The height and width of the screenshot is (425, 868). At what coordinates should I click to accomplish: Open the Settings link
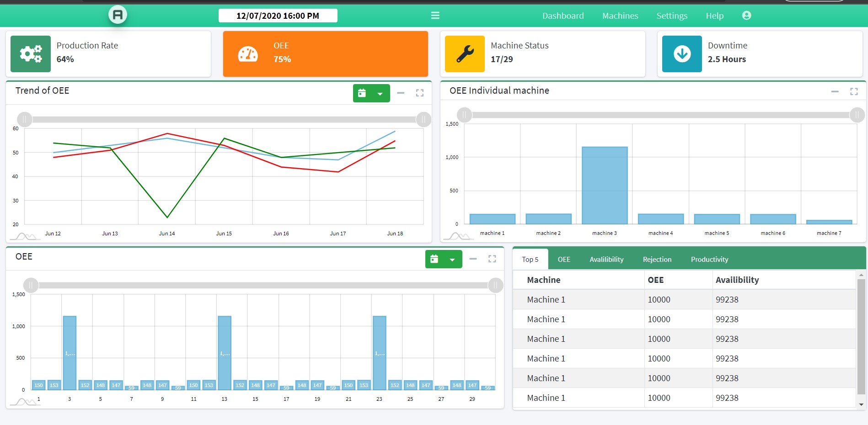click(x=671, y=16)
